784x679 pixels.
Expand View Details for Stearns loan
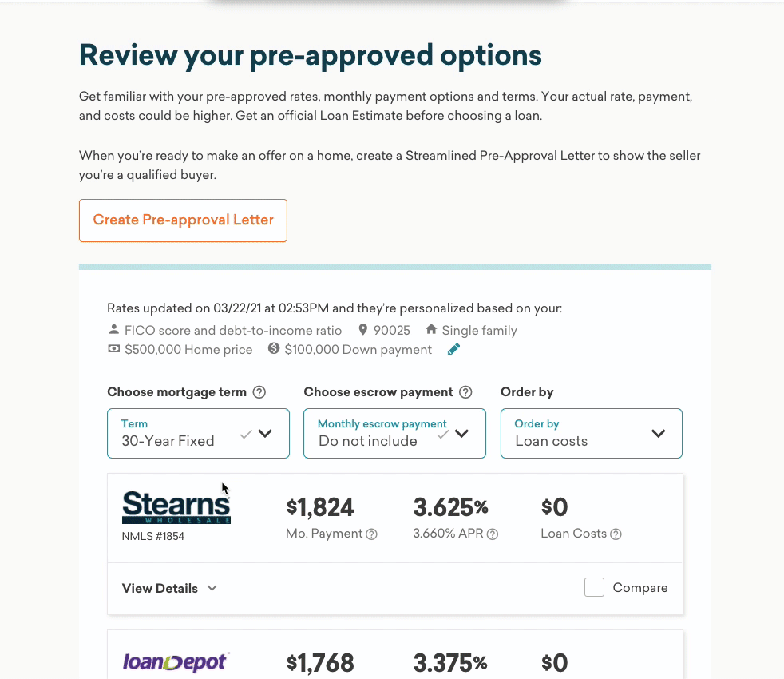169,589
